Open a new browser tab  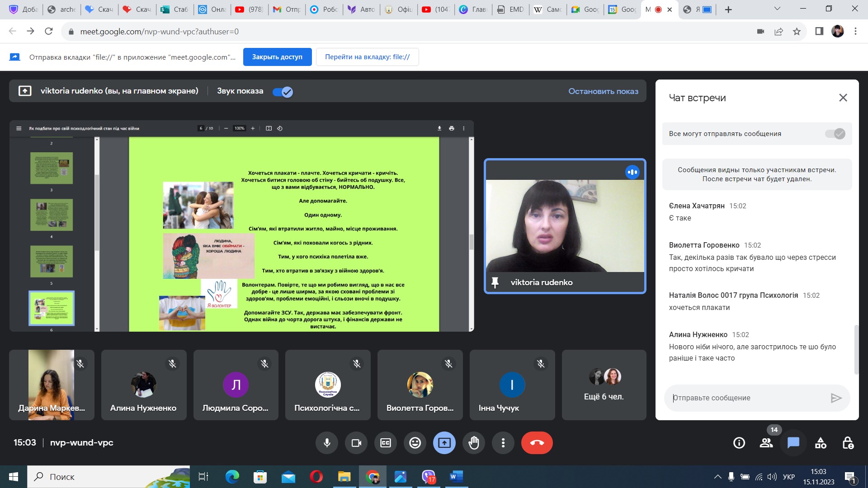[728, 9]
